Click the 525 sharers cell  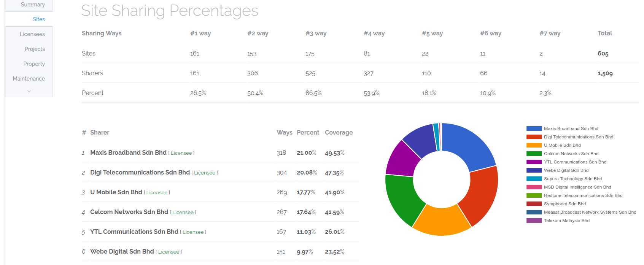pos(310,73)
